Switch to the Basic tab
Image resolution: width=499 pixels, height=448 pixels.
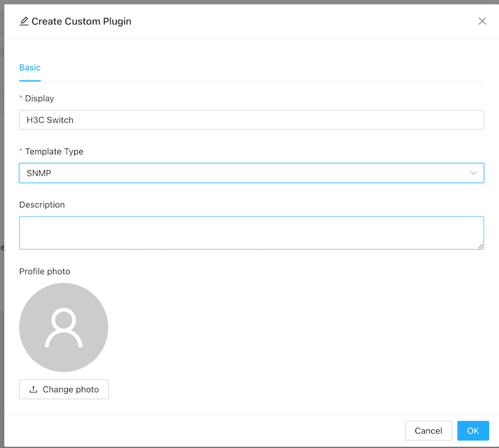pyautogui.click(x=30, y=67)
